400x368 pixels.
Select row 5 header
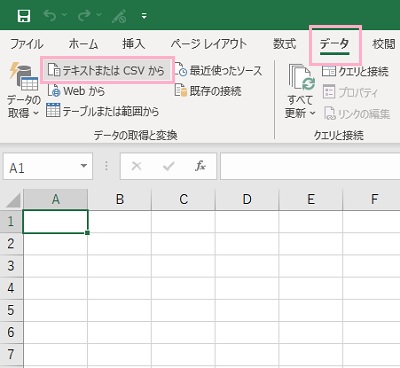[x=11, y=310]
